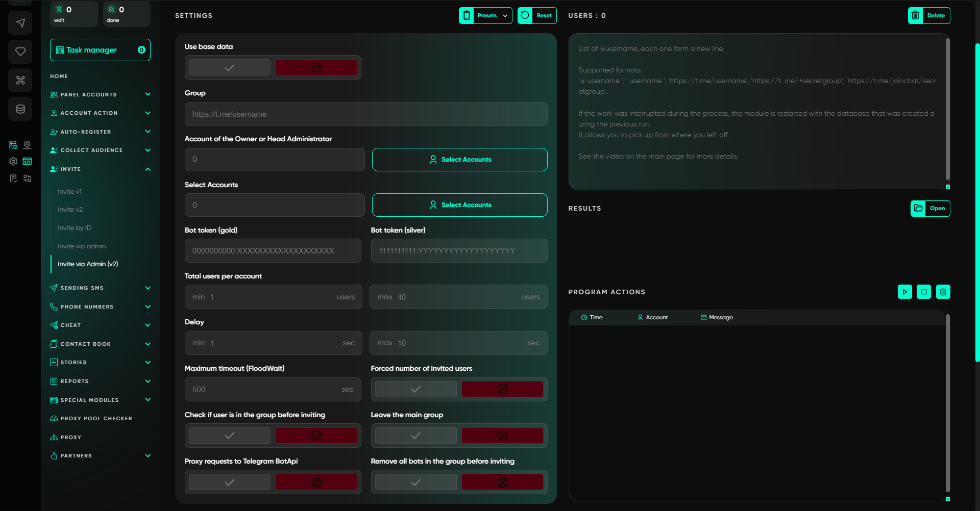980x511 pixels.
Task: Stop the program with the square icon
Action: click(x=923, y=292)
